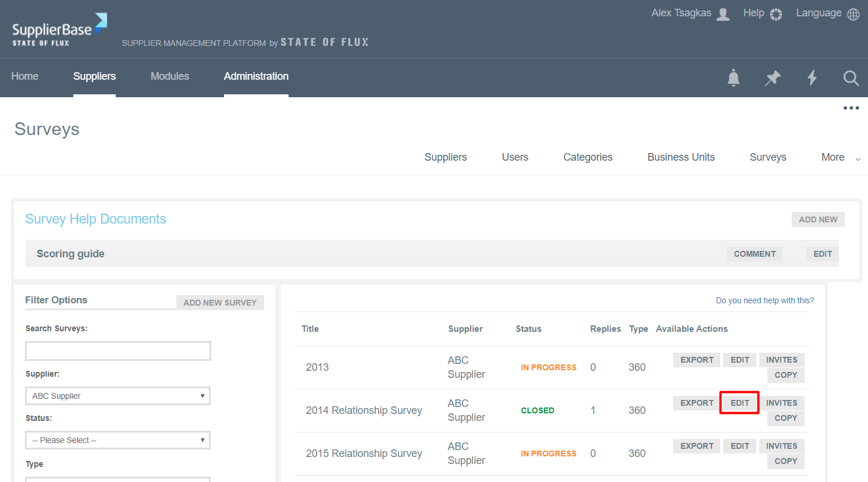
Task: Click the Help lifebuoy icon
Action: [x=776, y=14]
